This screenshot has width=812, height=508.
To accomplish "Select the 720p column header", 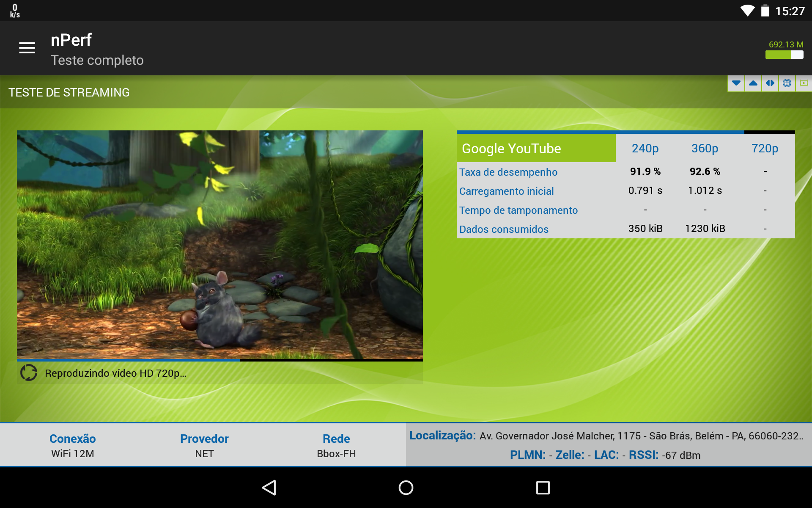I will tap(765, 149).
